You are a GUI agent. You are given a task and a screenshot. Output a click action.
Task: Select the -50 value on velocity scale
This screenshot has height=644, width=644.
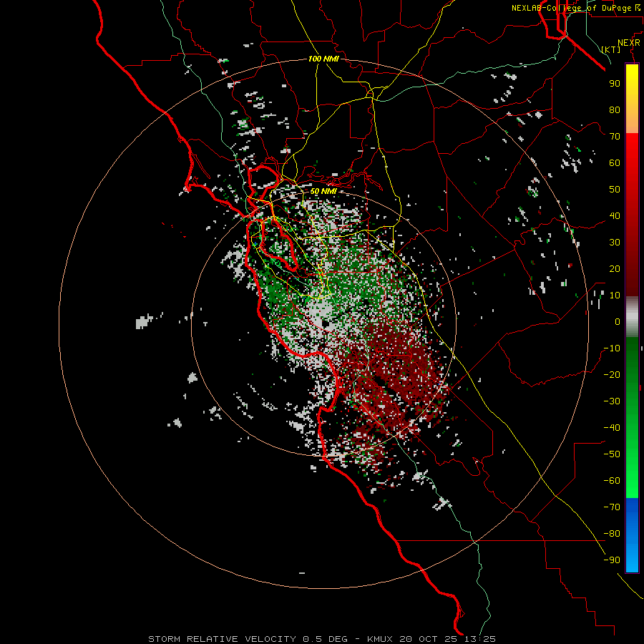tap(612, 454)
